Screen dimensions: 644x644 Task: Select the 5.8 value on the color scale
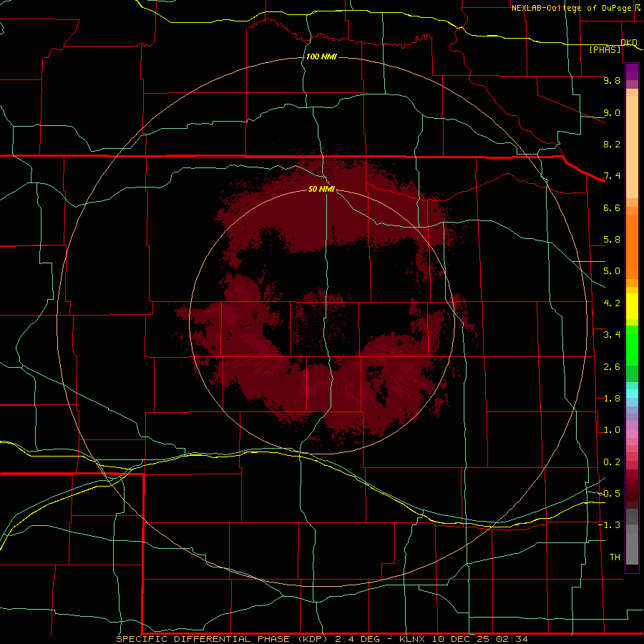coord(612,240)
